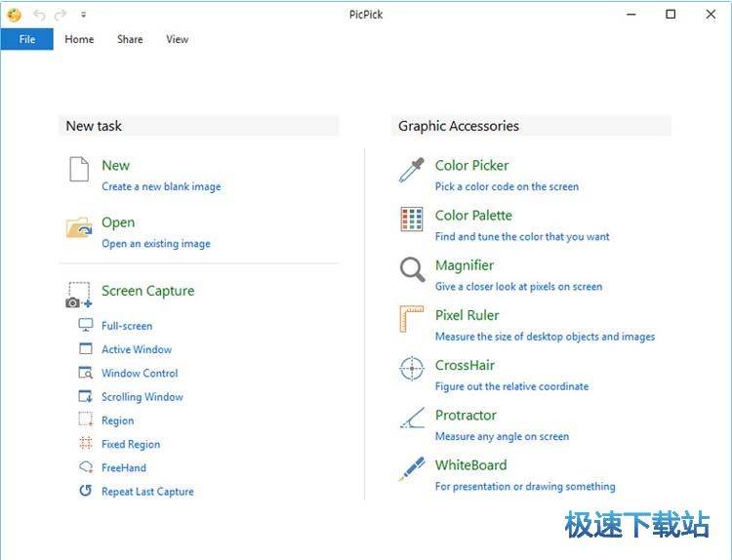Viewport: 732px width, 560px height.
Task: Click the New blank image icon
Action: click(x=79, y=170)
